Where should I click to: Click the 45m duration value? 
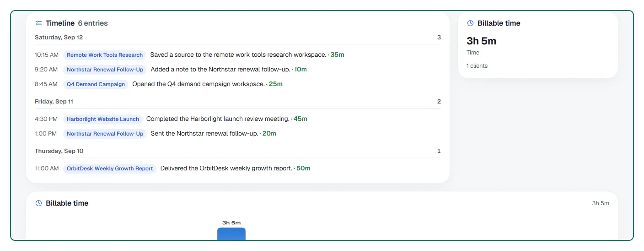[x=301, y=119]
